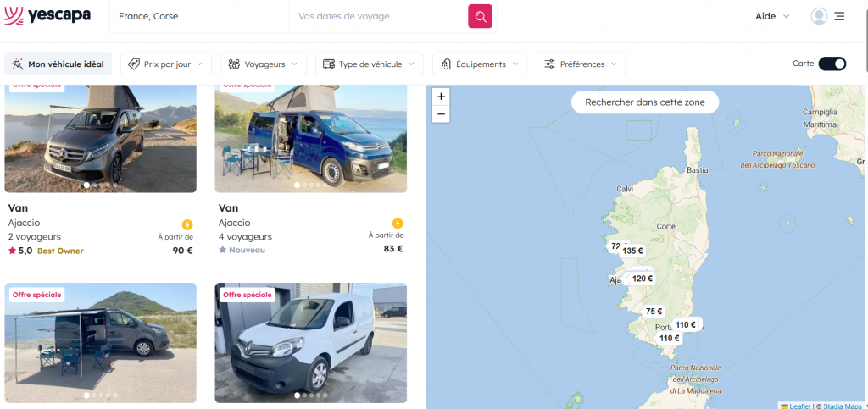868x409 pixels.
Task: Click the 2 voyageurs text
Action: 34,237
